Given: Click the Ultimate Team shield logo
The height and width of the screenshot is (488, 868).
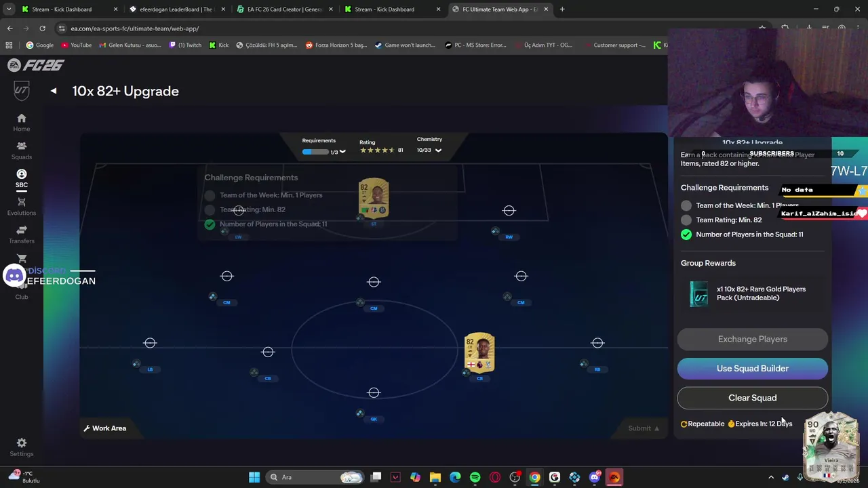Looking at the screenshot, I should 22,90.
